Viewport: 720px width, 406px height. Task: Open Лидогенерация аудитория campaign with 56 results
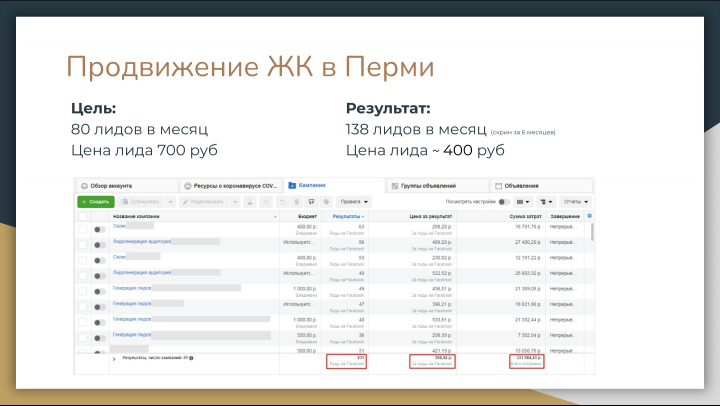point(142,241)
